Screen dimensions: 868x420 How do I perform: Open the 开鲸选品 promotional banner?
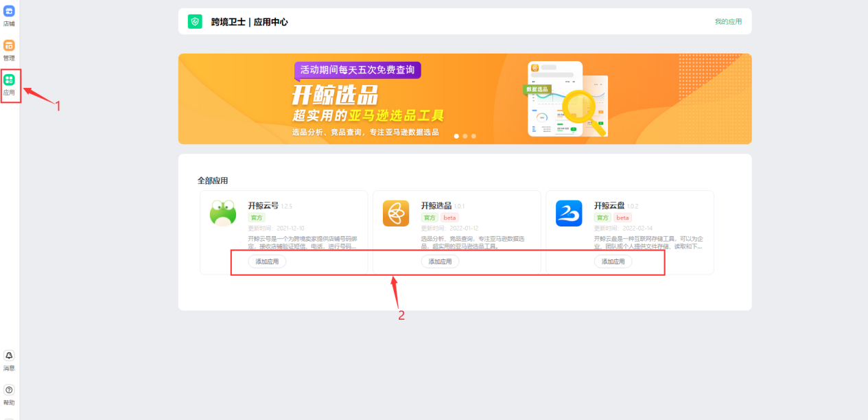click(465, 98)
